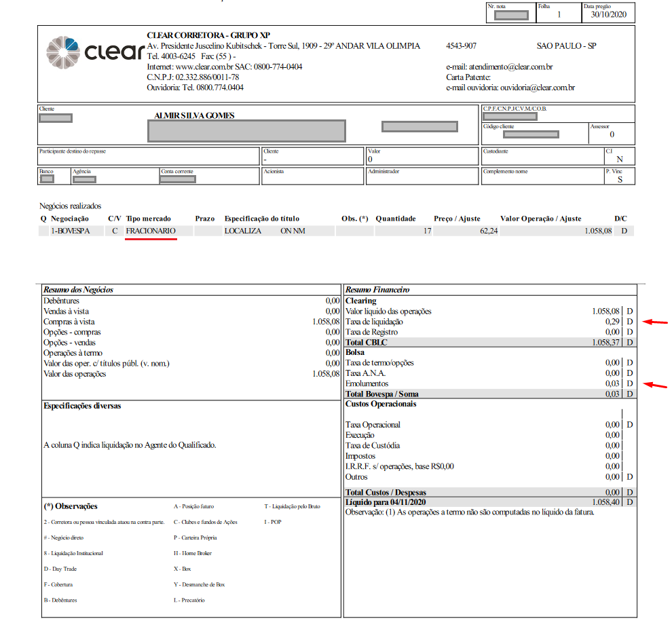Viewport: 672px width, 623px height.
Task: Click the 'Debêntures' row label
Action: [x=61, y=301]
